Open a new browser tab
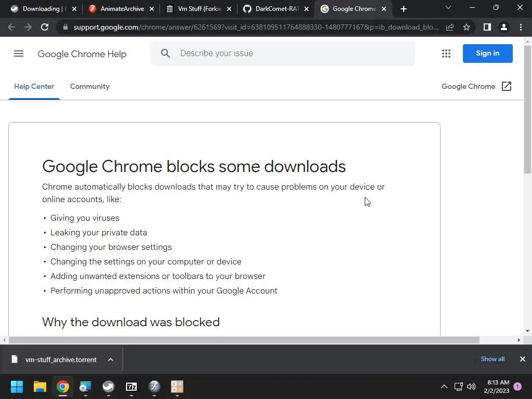This screenshot has height=399, width=532. 403,9
